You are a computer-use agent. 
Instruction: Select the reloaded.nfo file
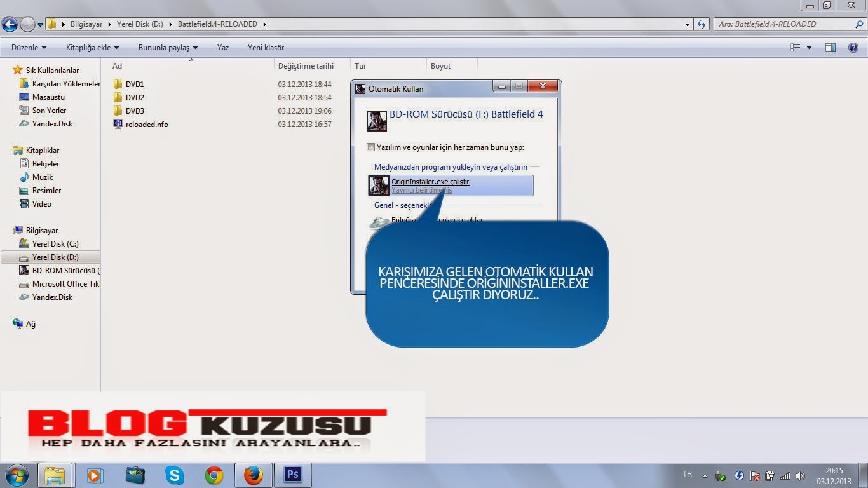[x=140, y=125]
